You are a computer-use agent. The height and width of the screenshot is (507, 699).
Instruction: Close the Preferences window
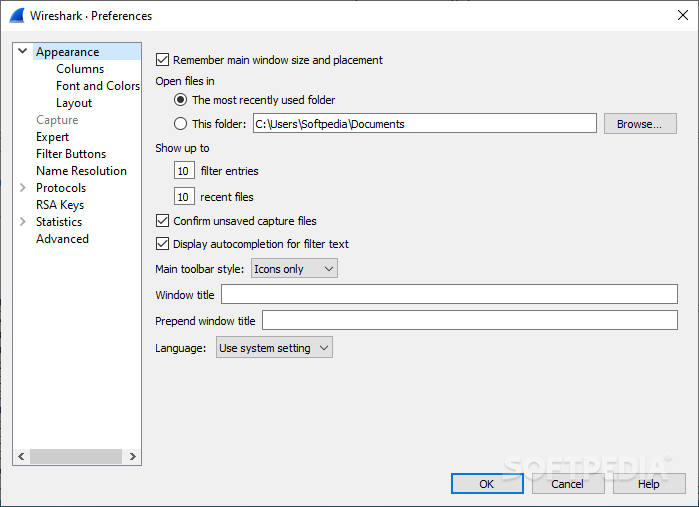[x=683, y=15]
